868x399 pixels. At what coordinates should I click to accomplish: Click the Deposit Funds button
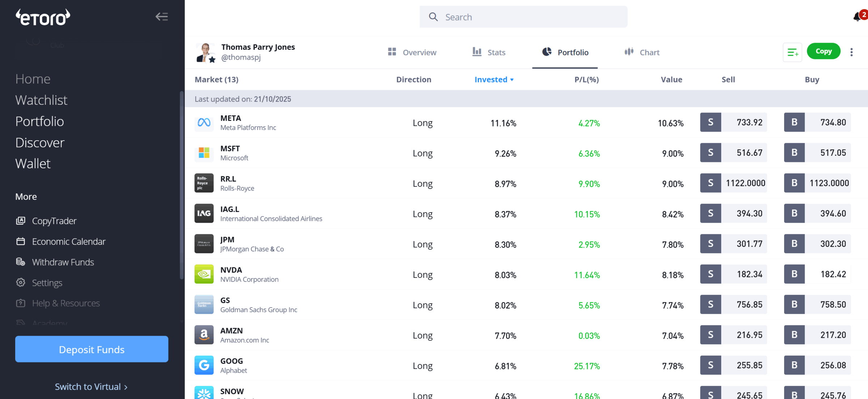pyautogui.click(x=92, y=349)
